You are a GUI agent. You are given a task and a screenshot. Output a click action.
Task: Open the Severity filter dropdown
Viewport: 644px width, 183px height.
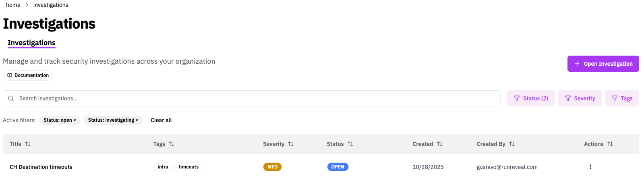click(x=580, y=98)
